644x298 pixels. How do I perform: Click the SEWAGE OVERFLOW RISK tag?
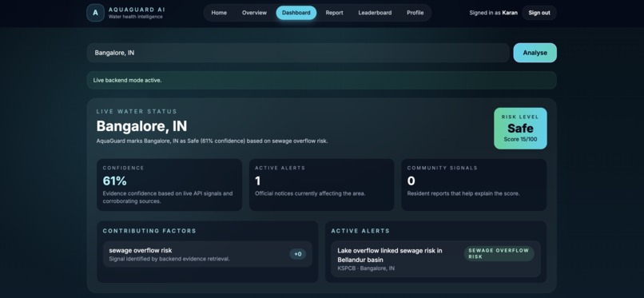coord(499,254)
